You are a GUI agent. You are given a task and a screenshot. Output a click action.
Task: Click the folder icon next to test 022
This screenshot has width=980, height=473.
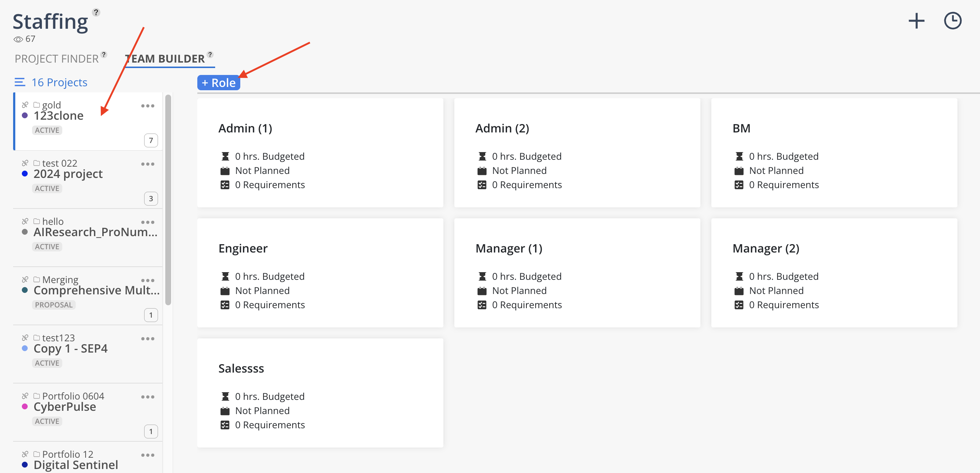pos(36,163)
